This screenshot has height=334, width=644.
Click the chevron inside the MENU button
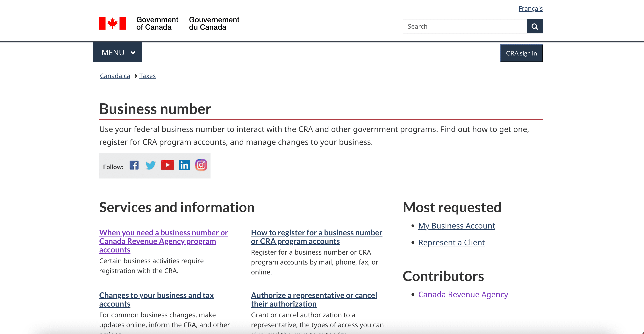click(133, 53)
